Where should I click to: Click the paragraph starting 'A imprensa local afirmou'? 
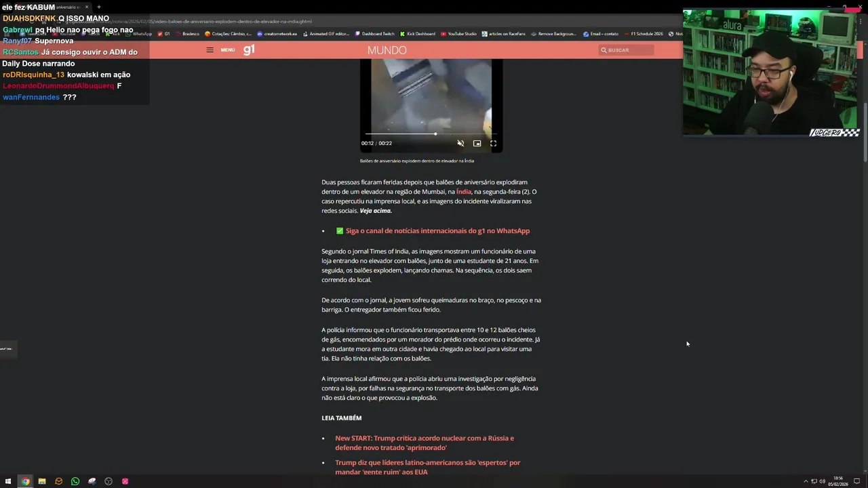430,388
